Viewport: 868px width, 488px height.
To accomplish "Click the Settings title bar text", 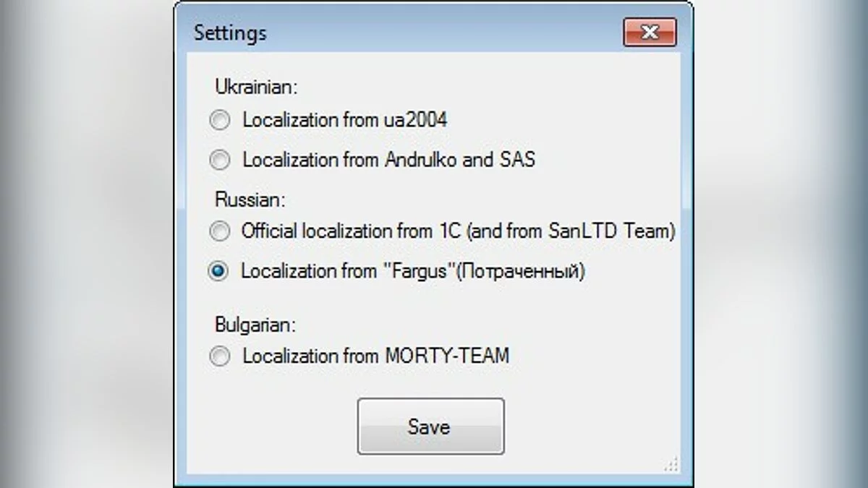I will 230,33.
